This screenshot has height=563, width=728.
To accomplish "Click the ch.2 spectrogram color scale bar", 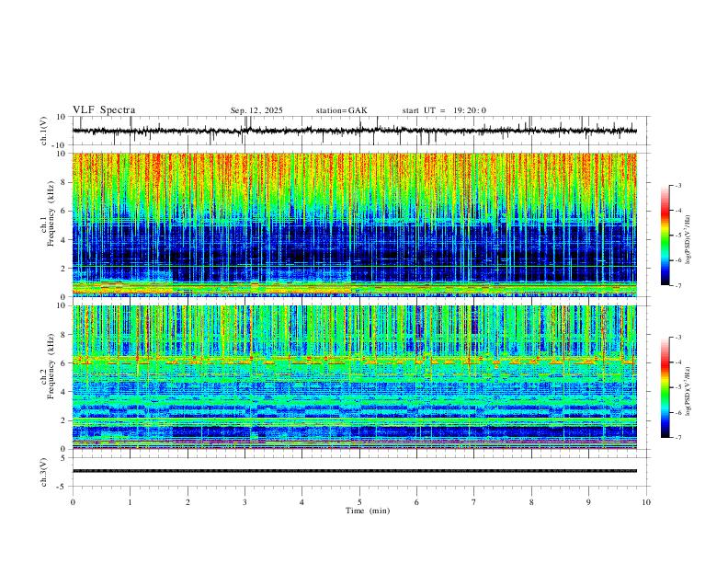I will 665,387.
